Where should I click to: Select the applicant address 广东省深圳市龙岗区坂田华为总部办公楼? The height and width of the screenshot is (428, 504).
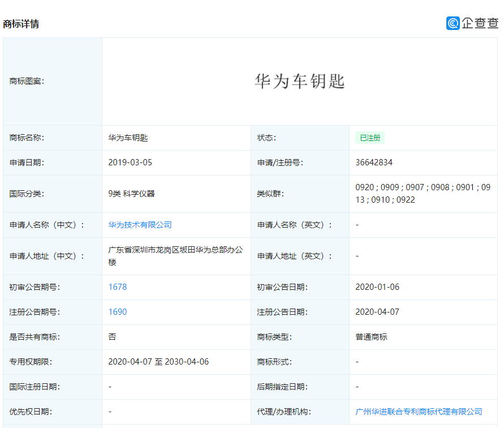pos(175,256)
